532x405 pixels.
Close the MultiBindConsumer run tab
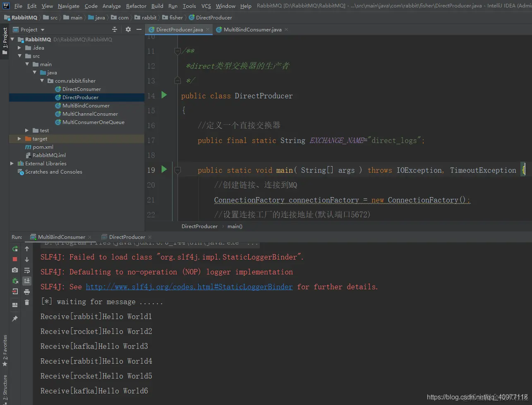[x=89, y=237]
